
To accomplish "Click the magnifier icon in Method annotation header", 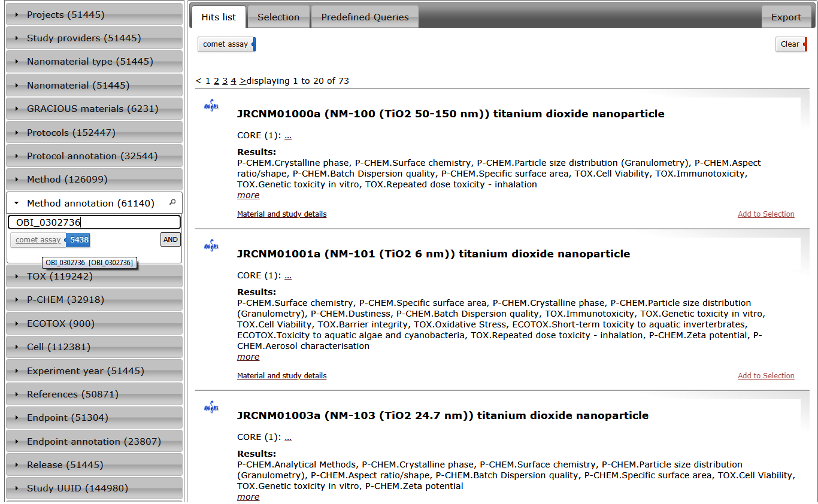I will click(172, 203).
